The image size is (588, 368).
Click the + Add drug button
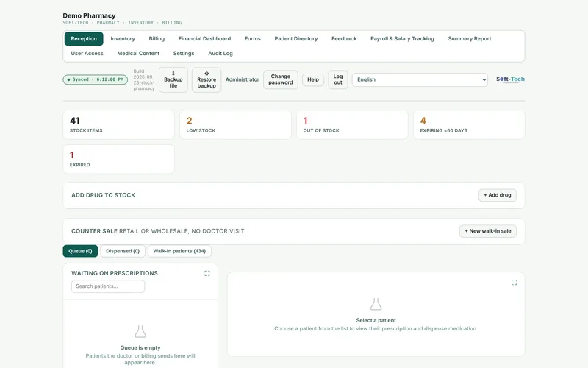point(498,195)
